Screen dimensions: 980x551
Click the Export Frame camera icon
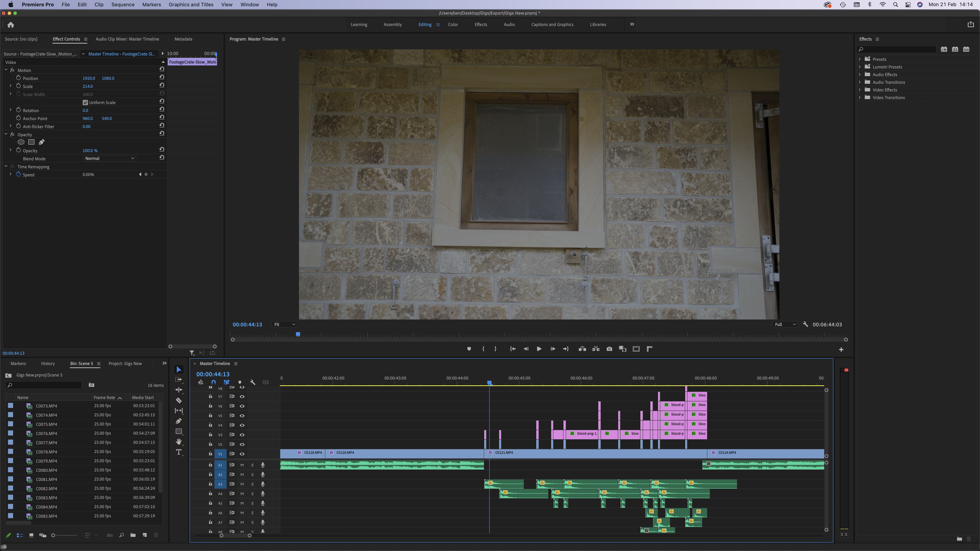tap(609, 349)
